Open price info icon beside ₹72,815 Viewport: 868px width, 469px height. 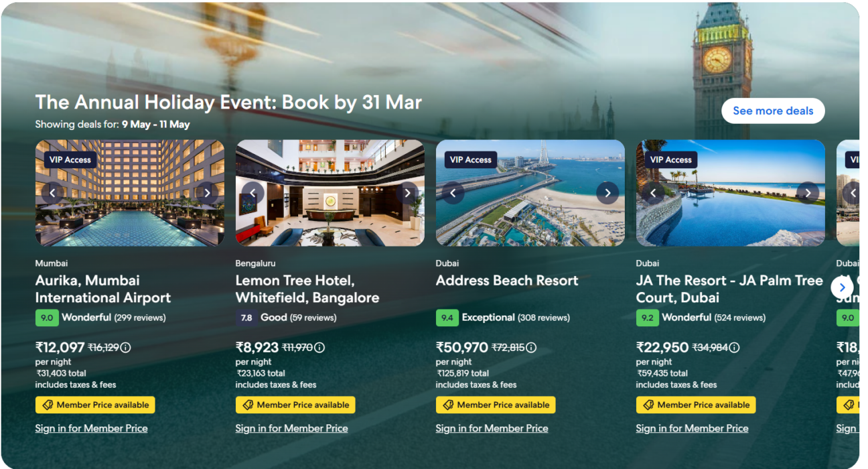click(531, 347)
